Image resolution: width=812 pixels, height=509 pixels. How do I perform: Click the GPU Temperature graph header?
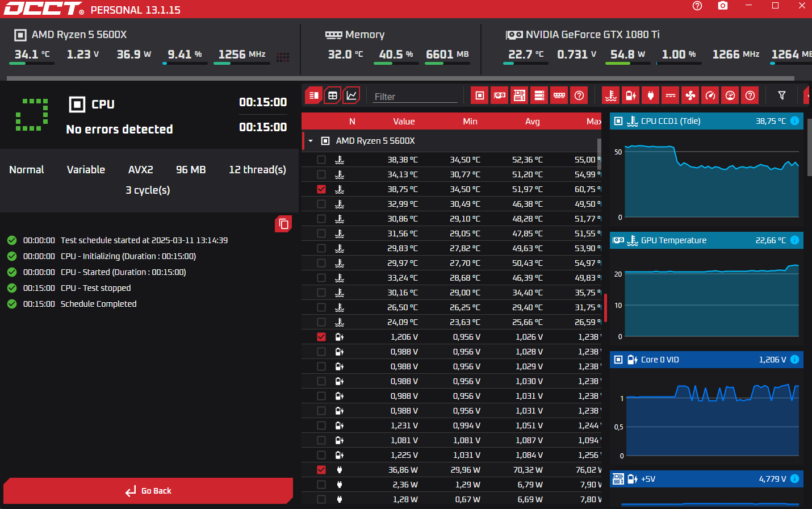[706, 240]
